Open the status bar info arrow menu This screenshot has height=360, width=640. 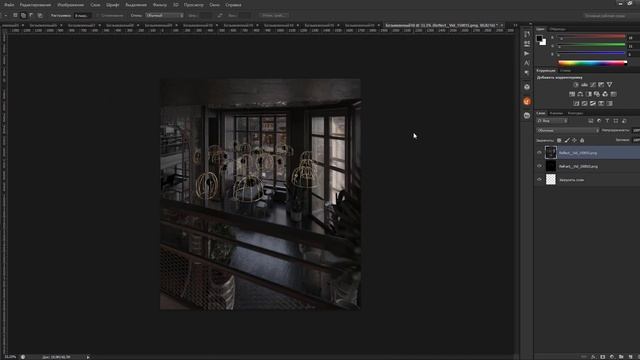(88, 357)
